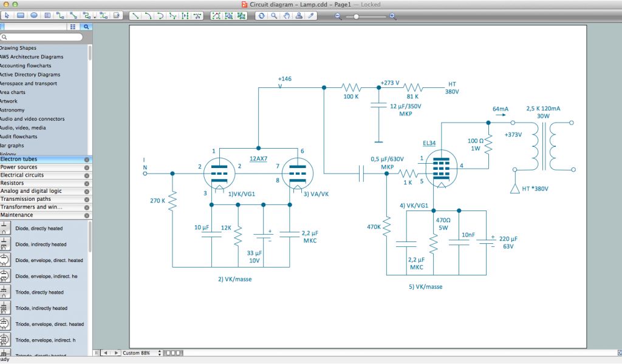Close the Electron tubes library
The width and height of the screenshot is (622, 364).
87,160
